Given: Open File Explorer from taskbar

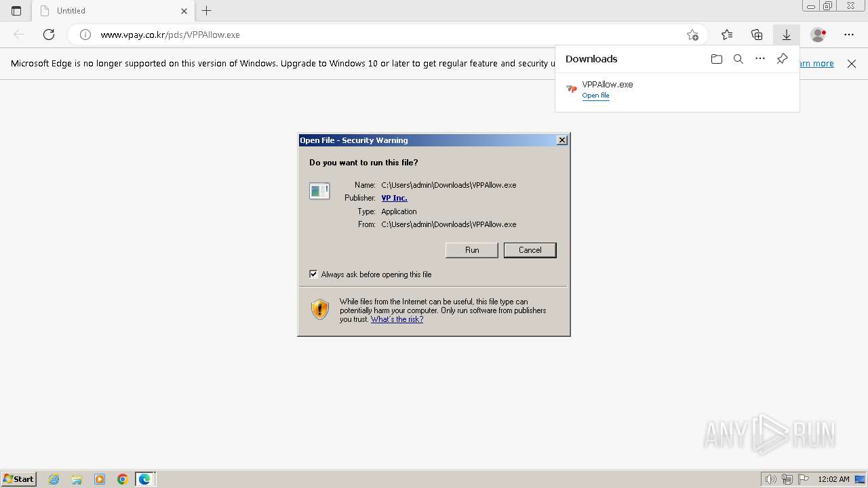Looking at the screenshot, I should (77, 479).
